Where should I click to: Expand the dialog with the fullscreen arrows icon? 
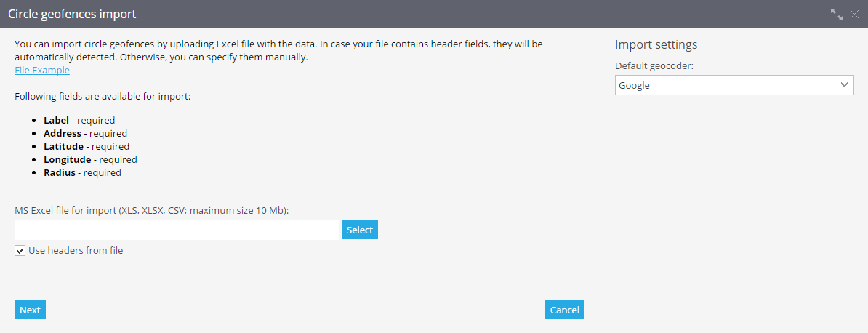click(837, 15)
